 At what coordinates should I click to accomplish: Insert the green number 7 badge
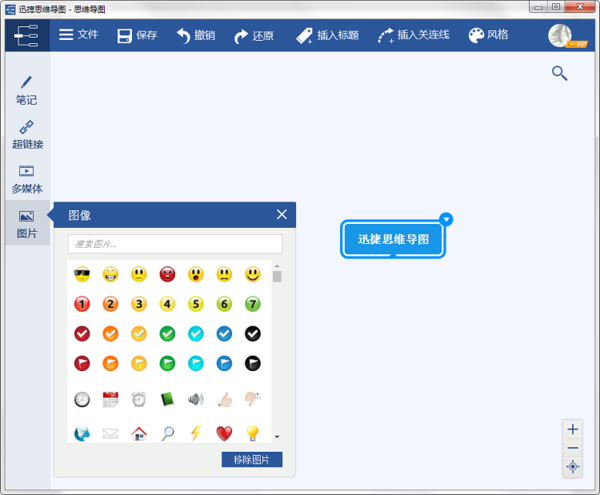tap(253, 304)
